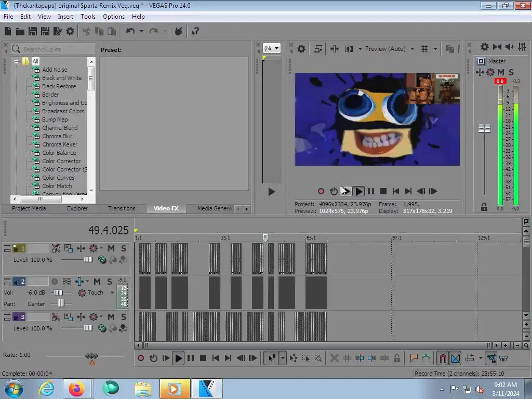Click the timeline Record button
Viewport: 532px width, 399px height.
141,358
